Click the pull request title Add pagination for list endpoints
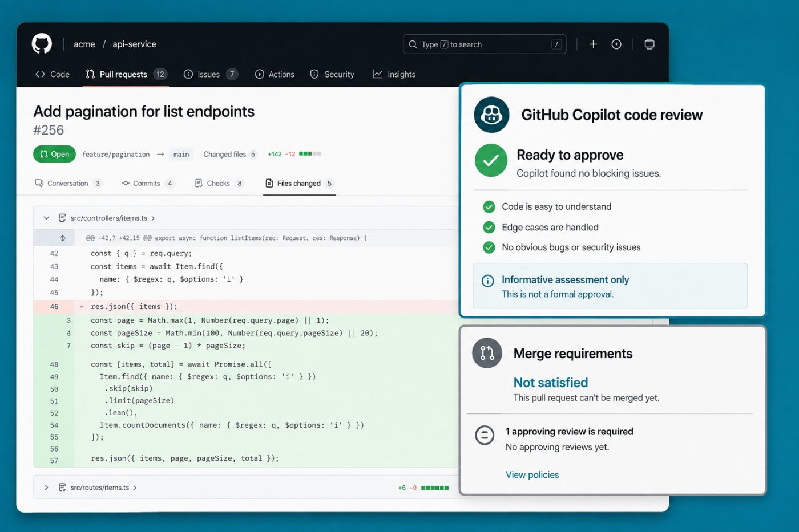 coord(144,111)
